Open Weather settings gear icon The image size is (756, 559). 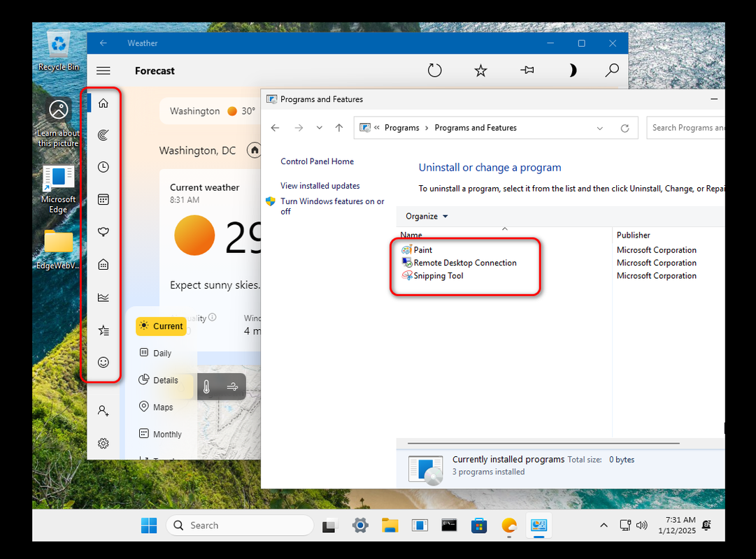coord(104,443)
